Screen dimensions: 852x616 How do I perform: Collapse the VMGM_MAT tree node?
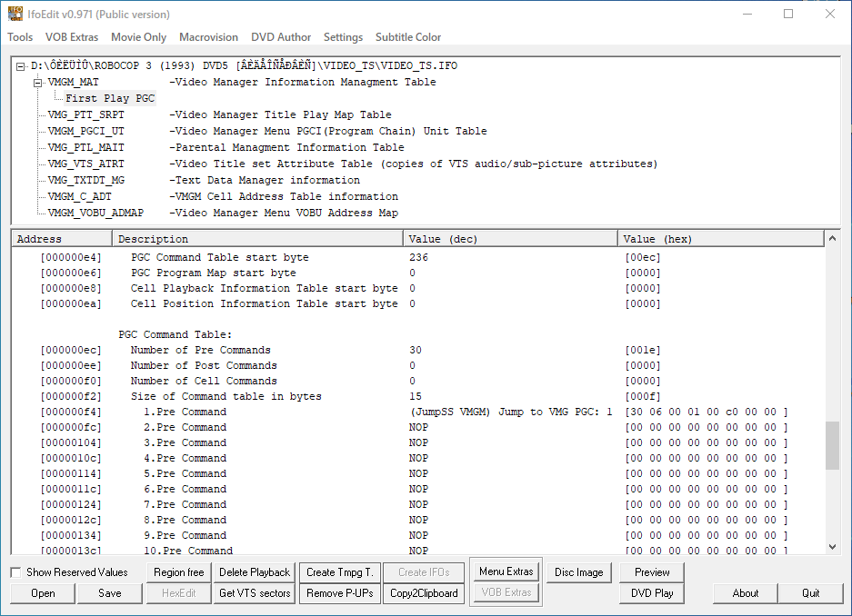(x=38, y=83)
